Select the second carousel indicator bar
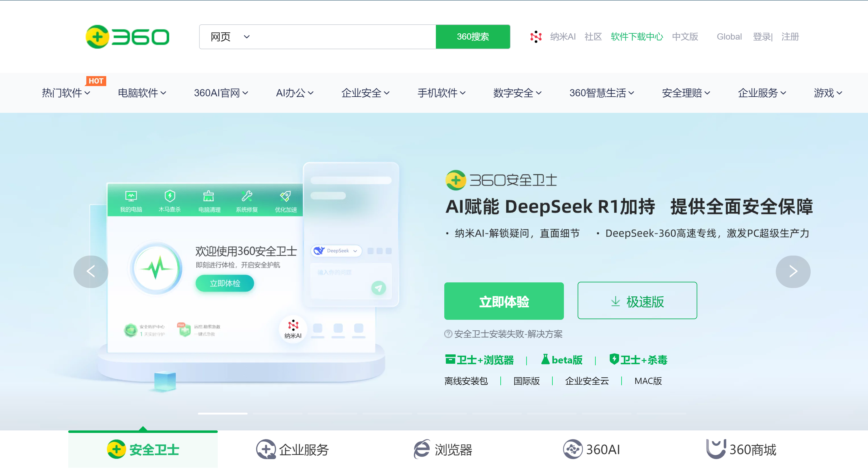This screenshot has height=475, width=868. pos(277,413)
